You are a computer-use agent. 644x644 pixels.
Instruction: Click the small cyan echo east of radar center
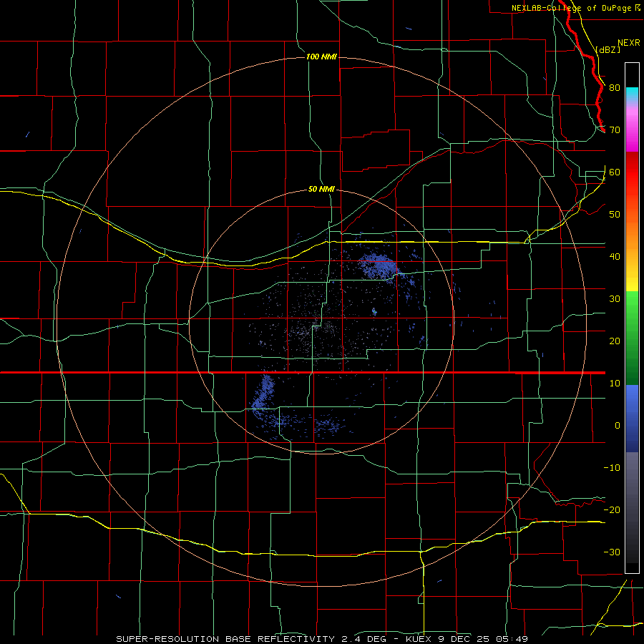click(374, 311)
